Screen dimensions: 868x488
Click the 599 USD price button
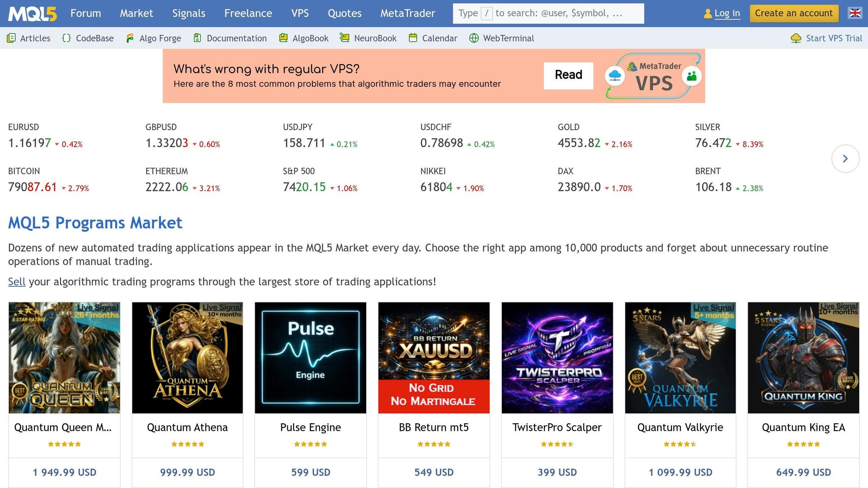[311, 472]
